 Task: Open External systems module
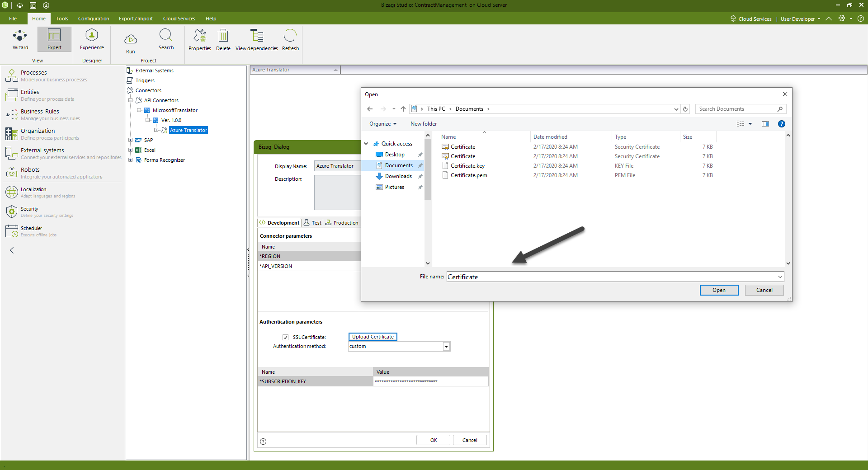(63, 153)
